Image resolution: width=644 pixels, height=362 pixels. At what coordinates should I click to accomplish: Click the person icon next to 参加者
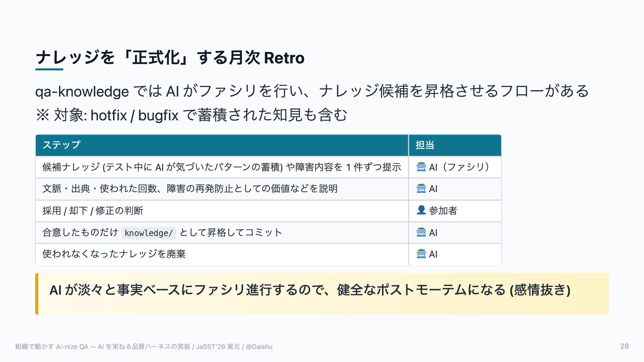click(421, 210)
